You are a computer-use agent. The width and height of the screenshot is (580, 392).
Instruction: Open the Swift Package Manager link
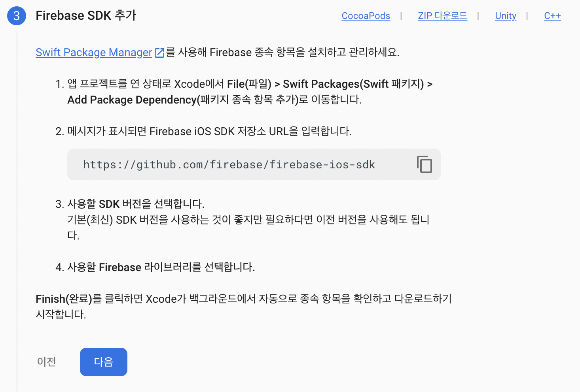94,53
